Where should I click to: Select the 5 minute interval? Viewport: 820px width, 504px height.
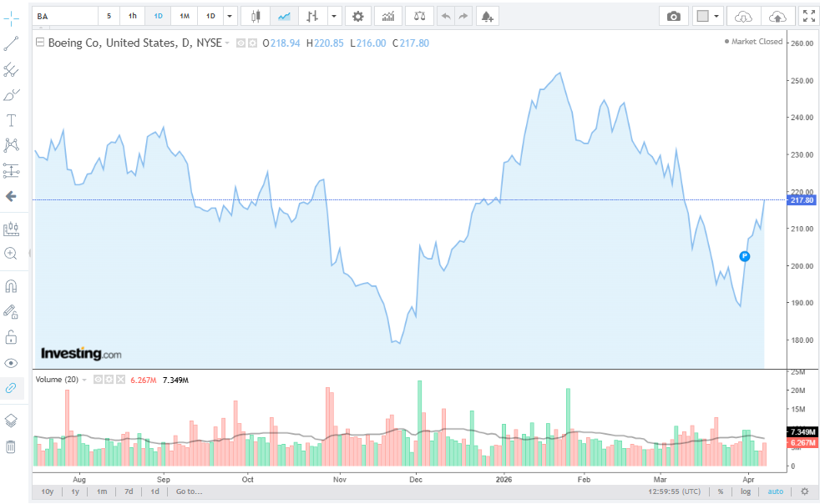(x=109, y=16)
